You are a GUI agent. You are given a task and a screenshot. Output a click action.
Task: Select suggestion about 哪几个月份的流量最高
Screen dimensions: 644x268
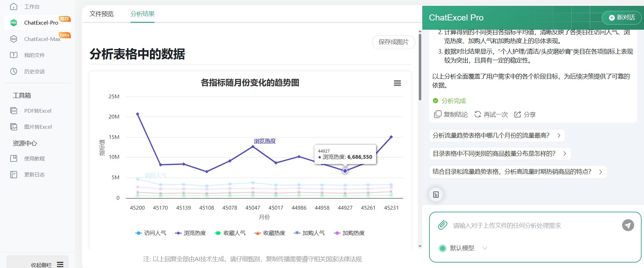(496, 136)
